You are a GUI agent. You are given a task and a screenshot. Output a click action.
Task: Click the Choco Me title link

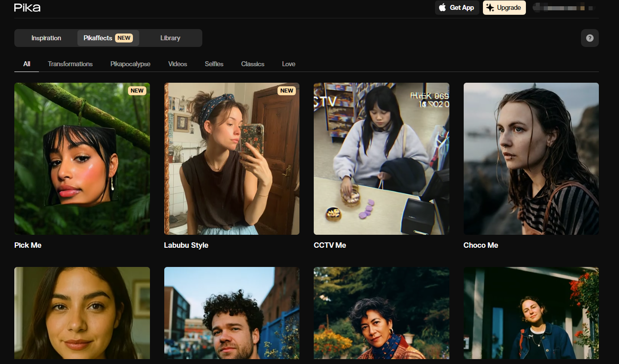pos(481,245)
